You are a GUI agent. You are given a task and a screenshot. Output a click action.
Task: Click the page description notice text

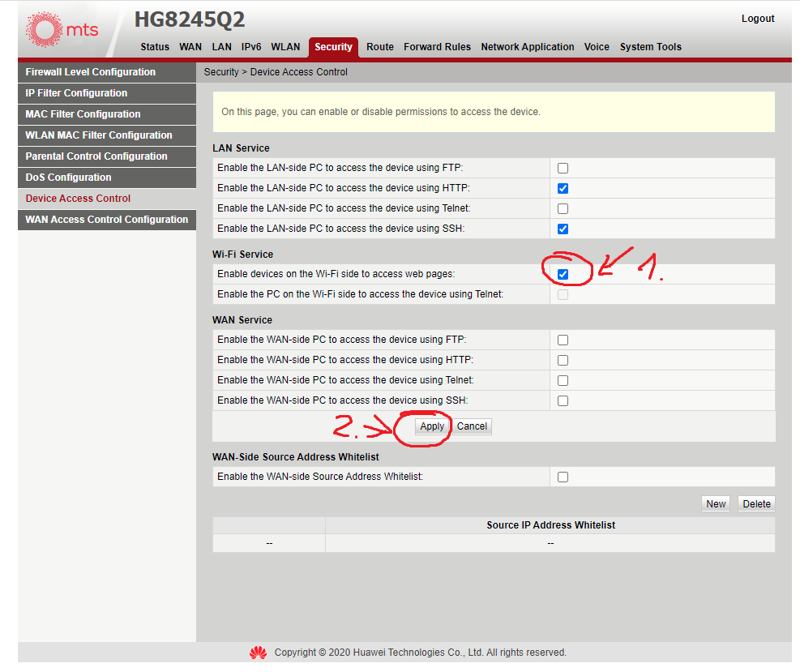(381, 112)
